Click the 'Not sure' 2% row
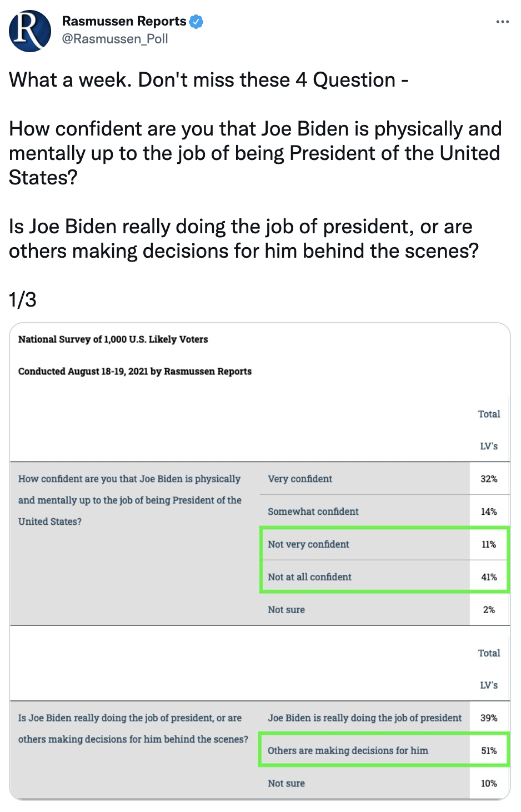 click(286, 610)
